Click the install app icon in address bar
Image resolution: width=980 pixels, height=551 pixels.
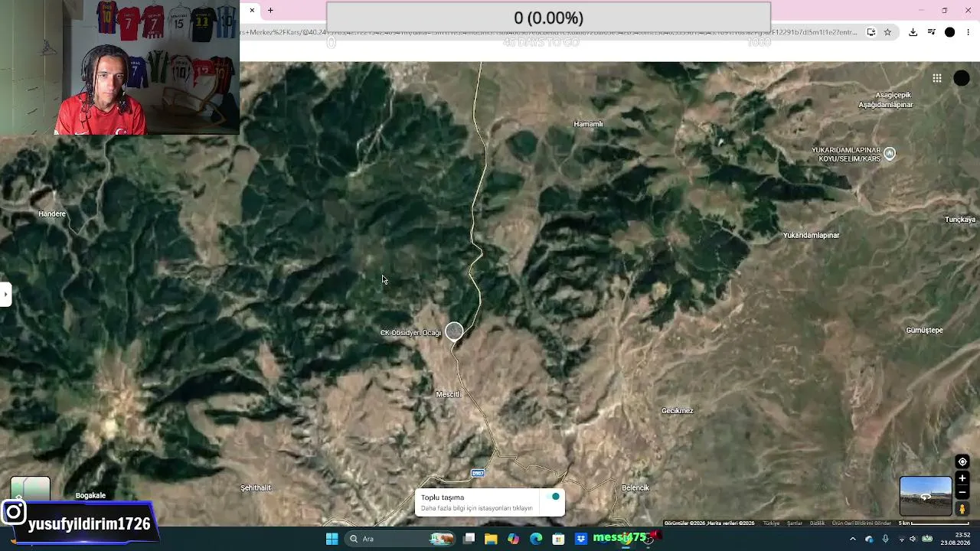(x=871, y=32)
